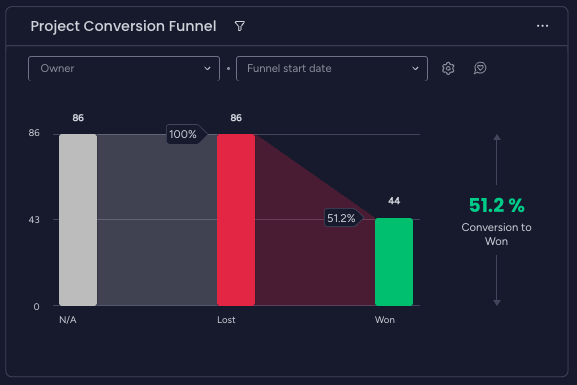The image size is (577, 385).
Task: Open the funnel filter icon beside title
Action: coord(240,26)
